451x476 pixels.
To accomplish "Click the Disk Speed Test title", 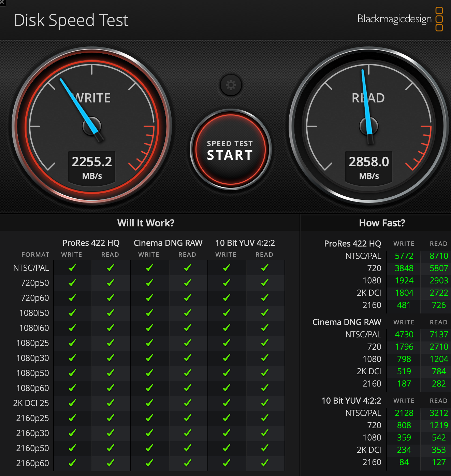I will tap(71, 20).
